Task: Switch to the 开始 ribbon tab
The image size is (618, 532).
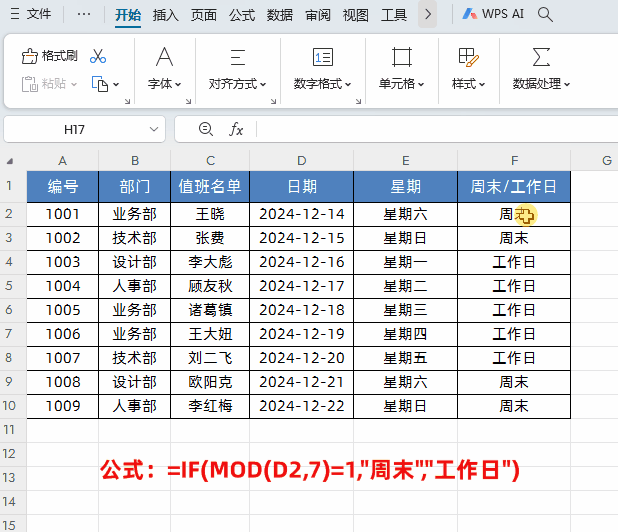Action: (128, 15)
